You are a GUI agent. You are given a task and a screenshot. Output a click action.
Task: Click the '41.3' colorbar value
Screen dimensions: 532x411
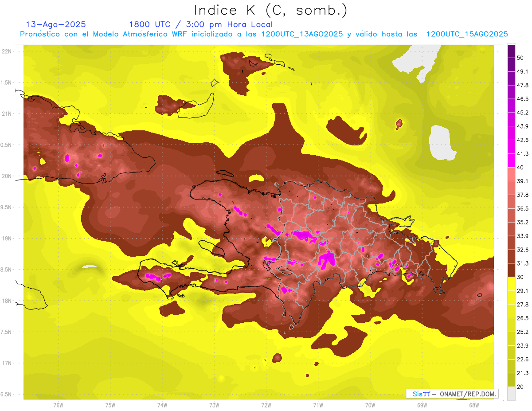[x=523, y=154]
